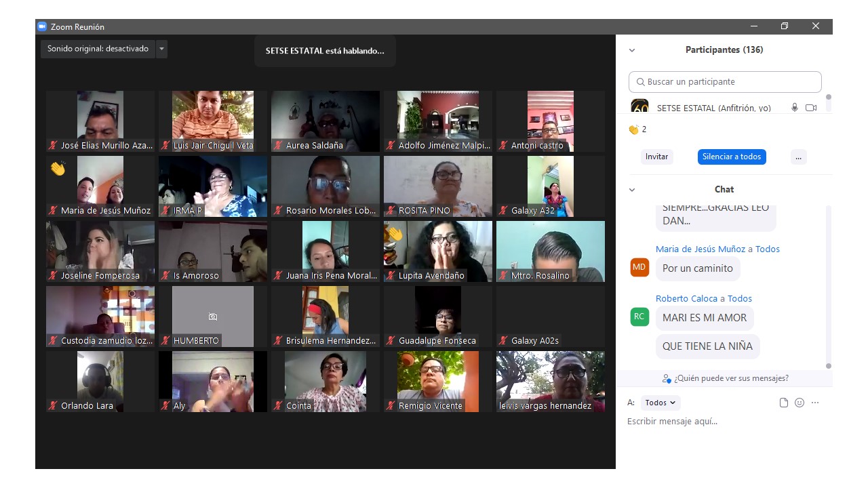Screen dimensions: 868x488
Task: Click the RC avatar in chat
Action: tap(639, 317)
